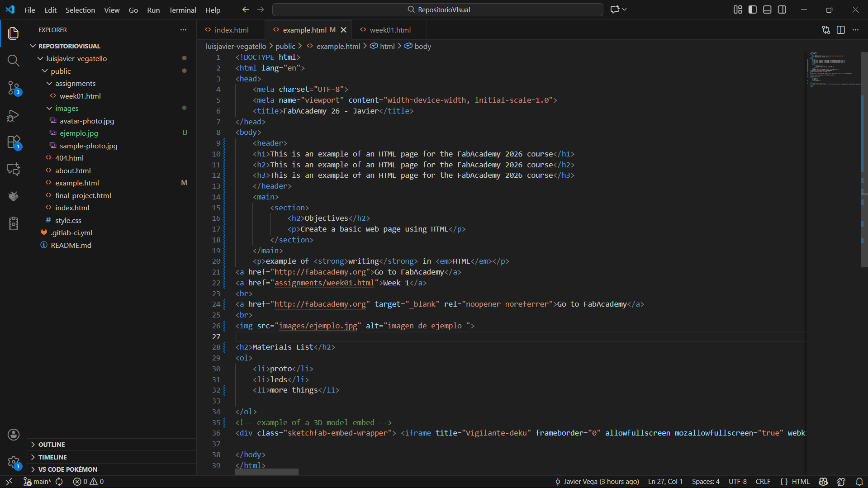Image resolution: width=868 pixels, height=488 pixels.
Task: Open notifications bell in status bar
Action: point(859,482)
